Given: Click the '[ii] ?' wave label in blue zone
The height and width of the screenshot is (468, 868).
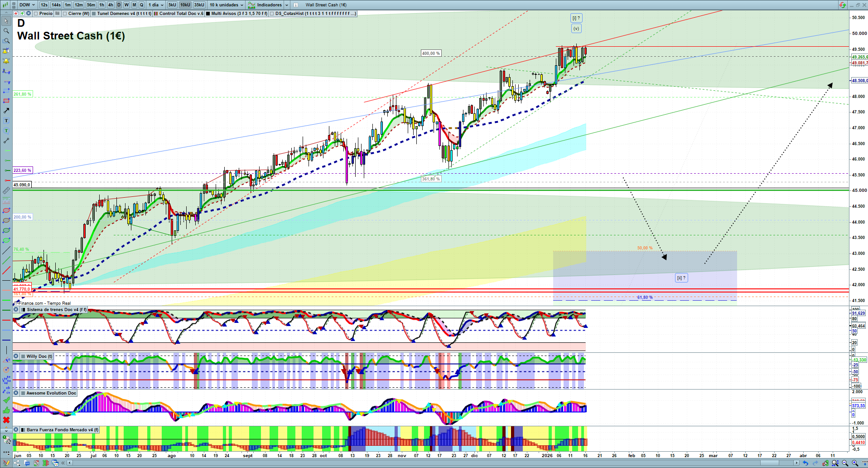Looking at the screenshot, I should point(681,278).
